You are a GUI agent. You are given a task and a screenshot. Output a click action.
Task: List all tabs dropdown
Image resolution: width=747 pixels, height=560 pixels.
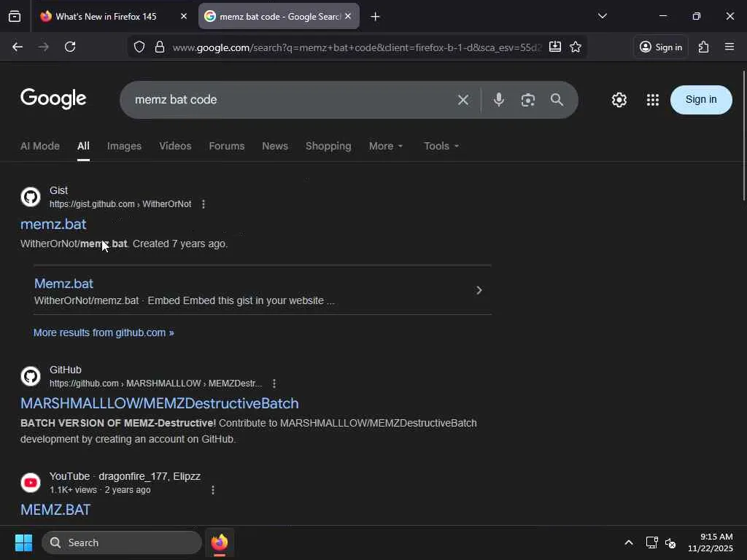(602, 16)
